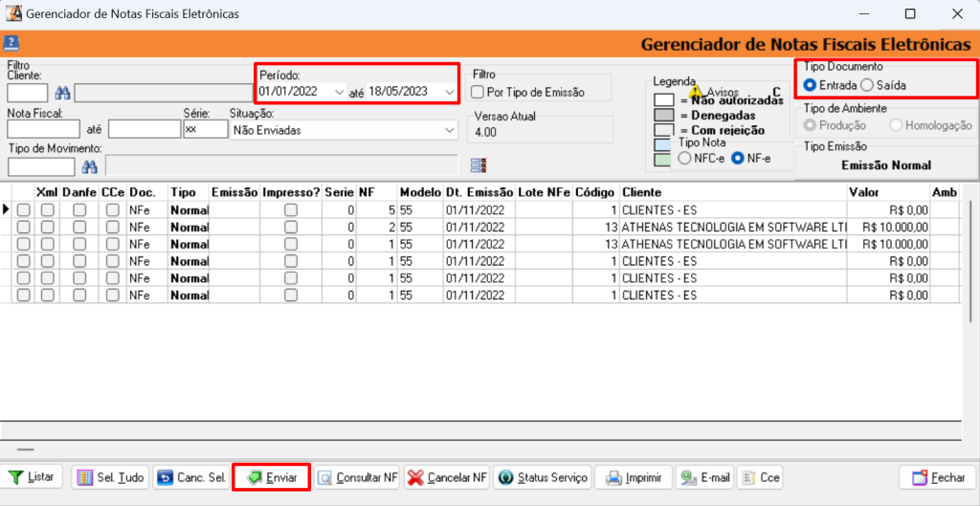Select all notes with Sel. Tudo
The width and height of the screenshot is (980, 506).
pyautogui.click(x=111, y=478)
